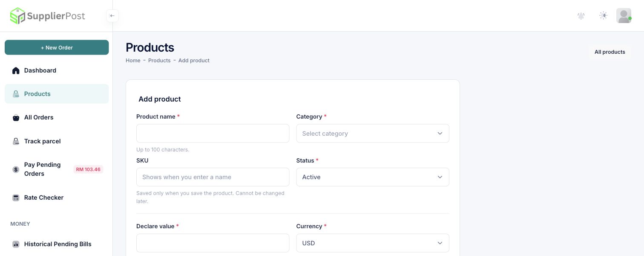Viewport: 644px width, 256px height.
Task: Click the Add product card title
Action: tap(160, 99)
